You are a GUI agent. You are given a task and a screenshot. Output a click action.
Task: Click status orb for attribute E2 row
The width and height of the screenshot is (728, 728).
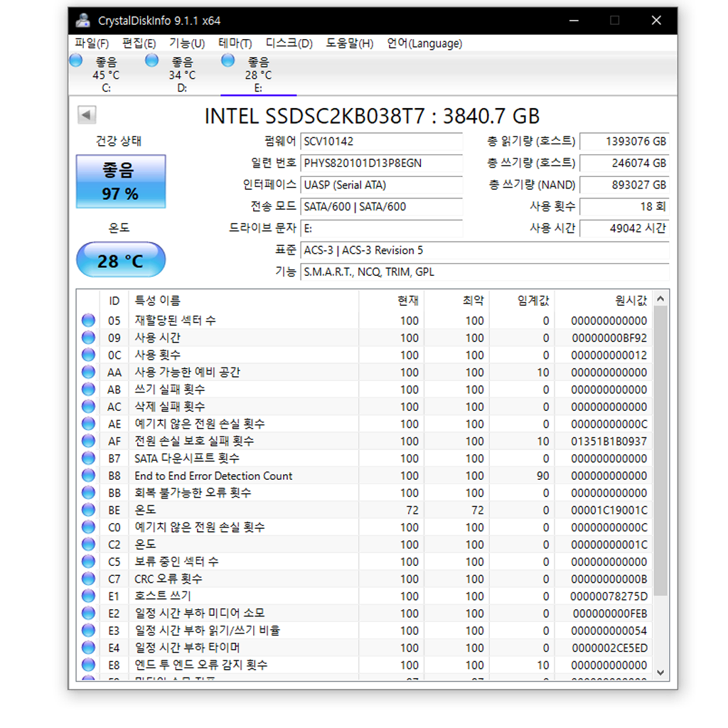pyautogui.click(x=88, y=613)
